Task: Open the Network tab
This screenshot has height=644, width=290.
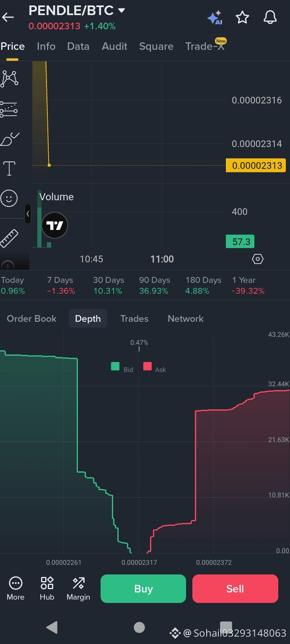Action: click(186, 319)
